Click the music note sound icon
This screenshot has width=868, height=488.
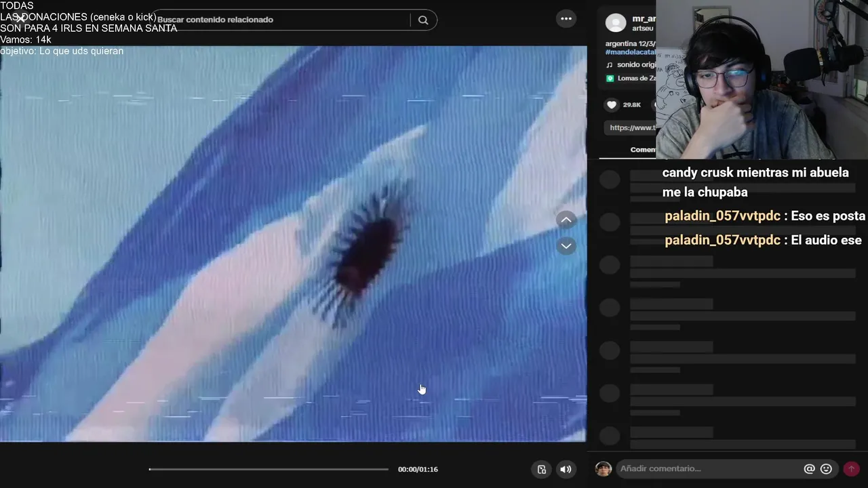[x=609, y=65]
